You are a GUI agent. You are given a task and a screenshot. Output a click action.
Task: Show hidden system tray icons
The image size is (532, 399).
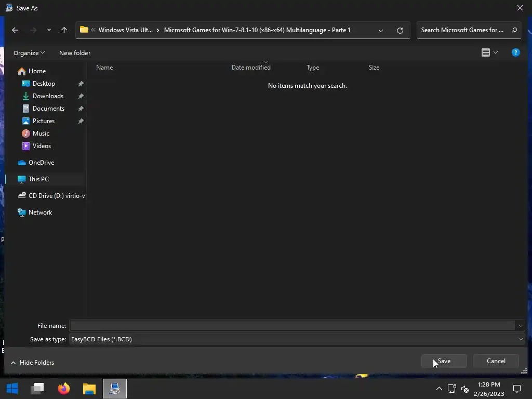(439, 389)
